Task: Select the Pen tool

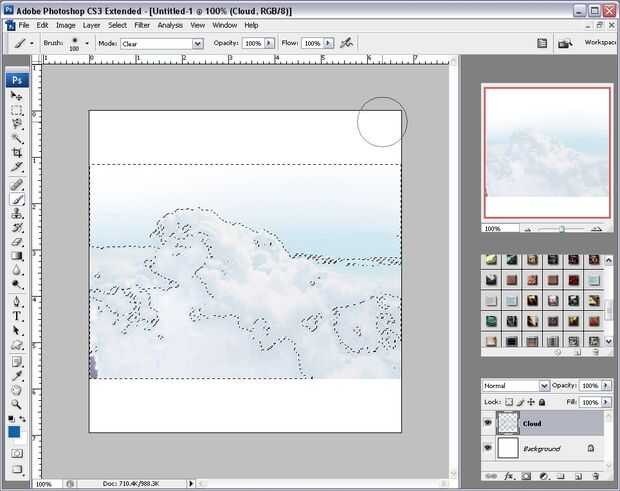Action: [16, 302]
